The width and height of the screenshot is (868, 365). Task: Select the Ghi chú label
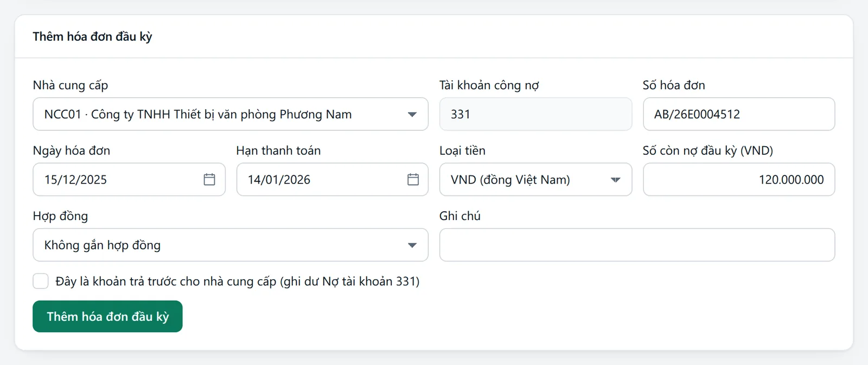460,216
